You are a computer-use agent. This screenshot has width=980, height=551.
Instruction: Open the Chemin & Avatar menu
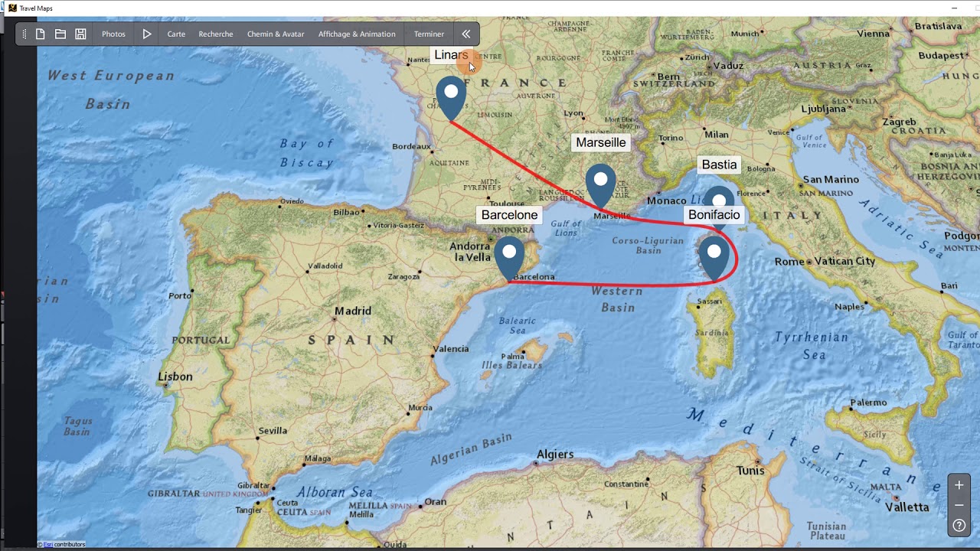click(x=276, y=34)
